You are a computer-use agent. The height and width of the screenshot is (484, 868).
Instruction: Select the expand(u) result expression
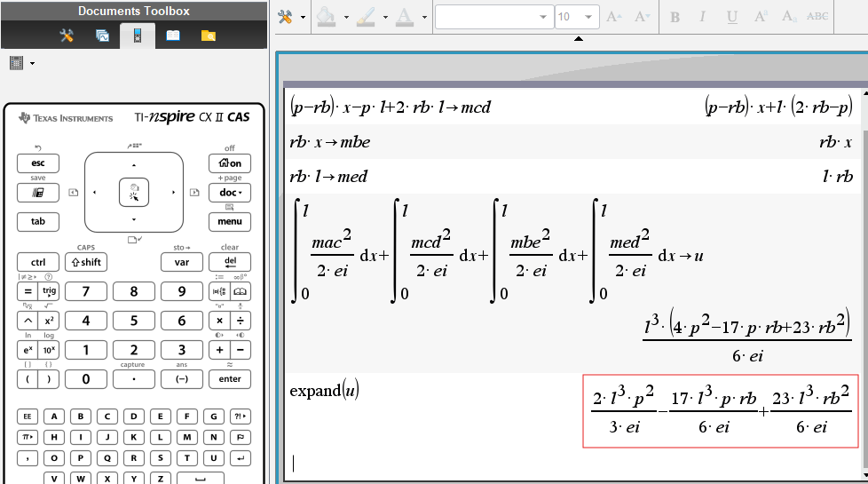point(720,411)
